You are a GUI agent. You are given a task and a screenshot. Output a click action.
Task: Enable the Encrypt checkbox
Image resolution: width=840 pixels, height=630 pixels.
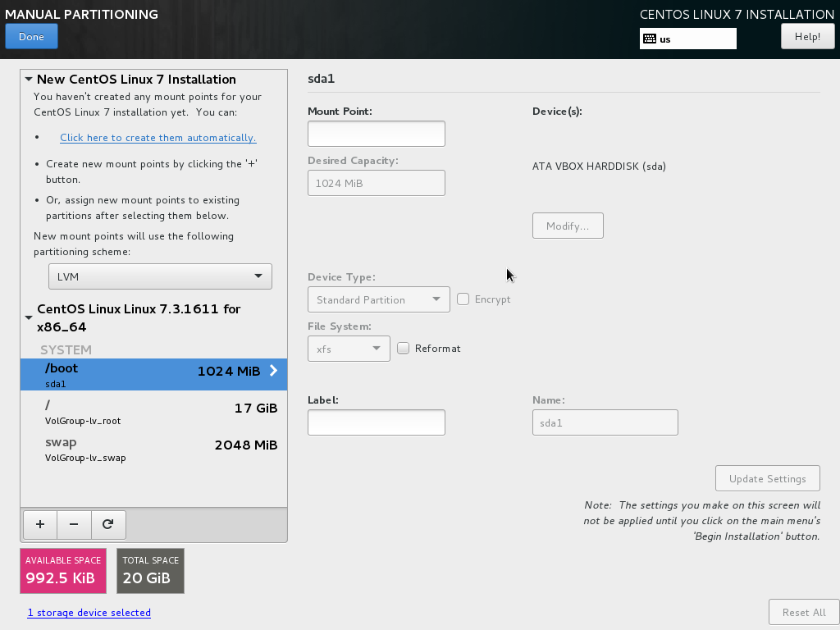pos(463,299)
